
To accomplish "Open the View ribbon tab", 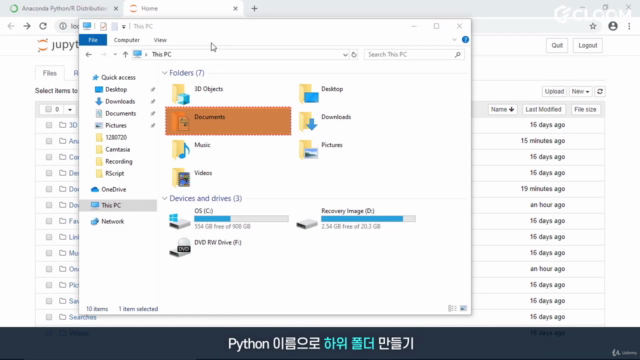I will click(160, 40).
